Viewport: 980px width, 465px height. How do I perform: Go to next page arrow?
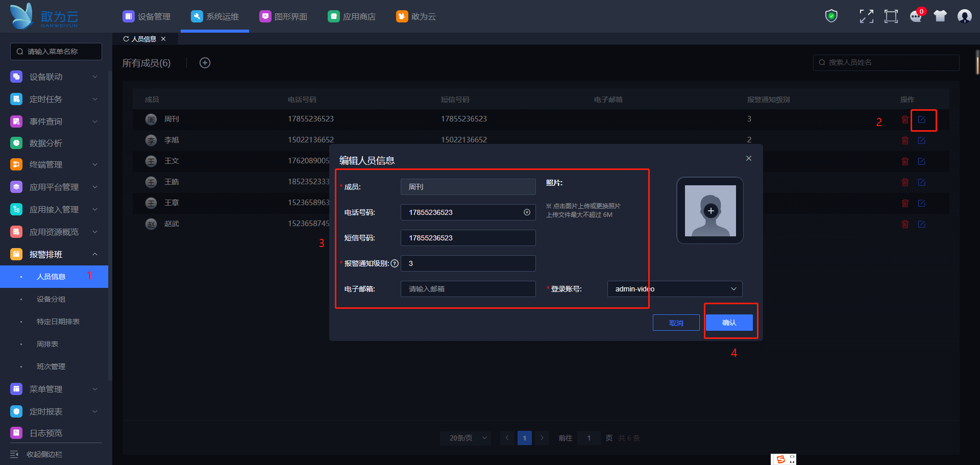(x=542, y=438)
